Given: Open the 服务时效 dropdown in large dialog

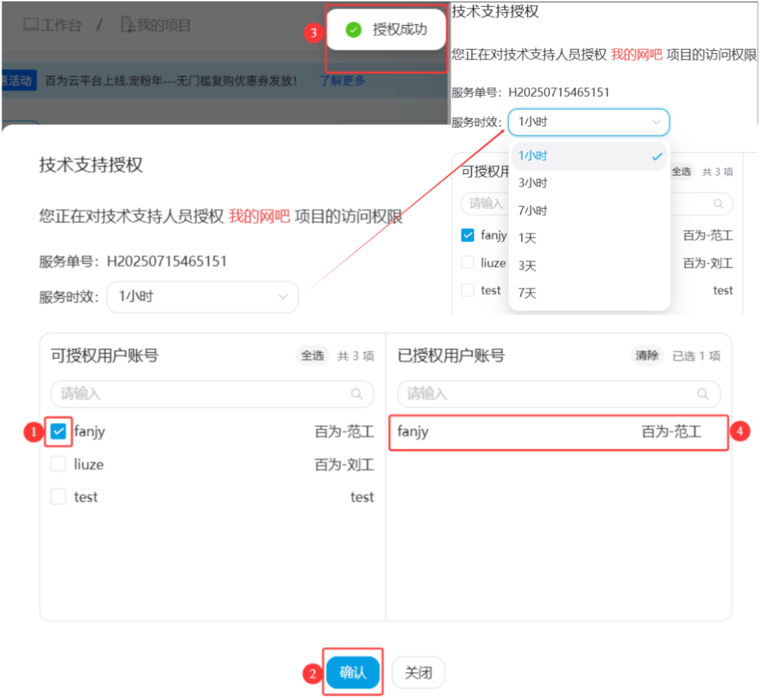Looking at the screenshot, I should (x=202, y=297).
